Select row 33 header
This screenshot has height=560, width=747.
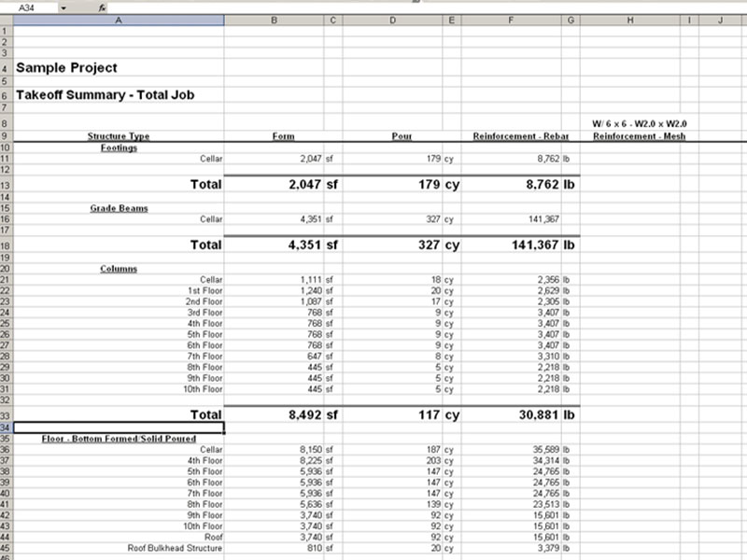pos(7,414)
